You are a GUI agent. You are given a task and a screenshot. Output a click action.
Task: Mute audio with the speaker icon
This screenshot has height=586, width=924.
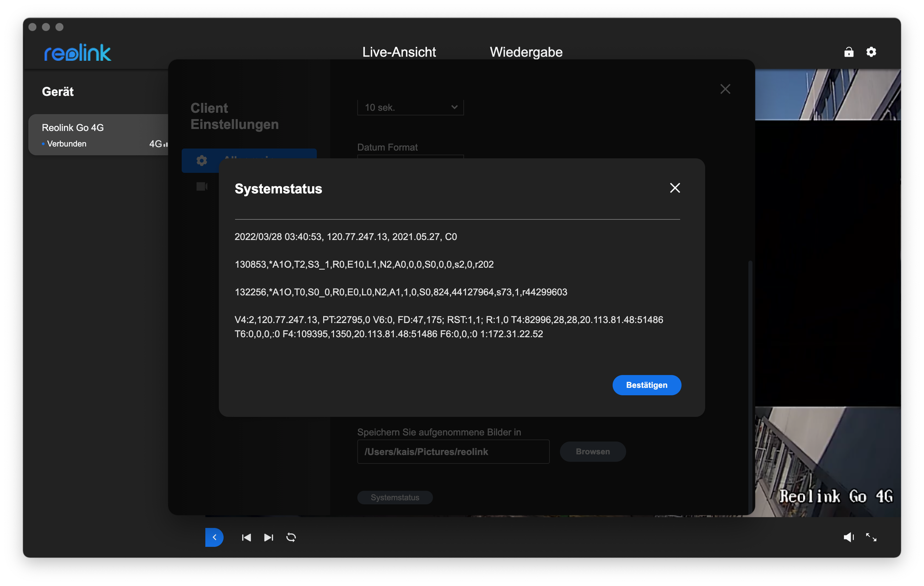tap(848, 537)
